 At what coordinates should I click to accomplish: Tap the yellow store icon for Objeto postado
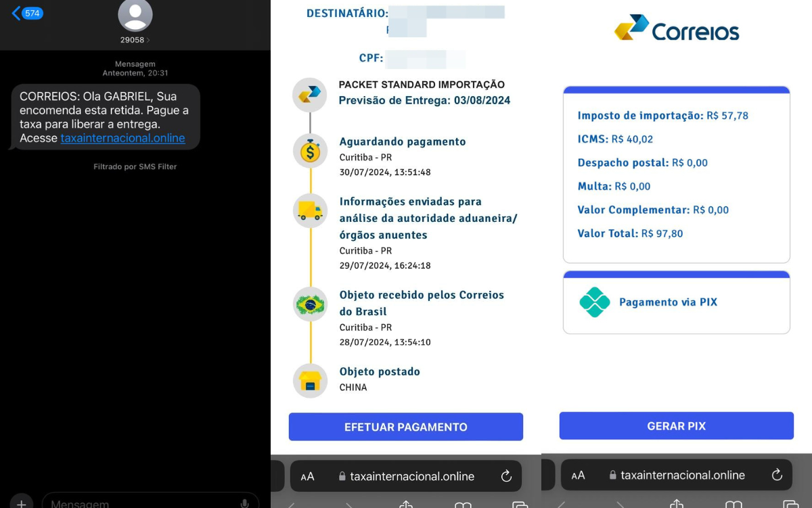pos(310,380)
